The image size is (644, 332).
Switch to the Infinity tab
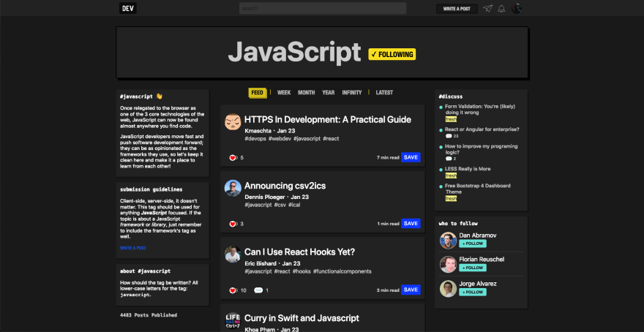click(x=352, y=93)
